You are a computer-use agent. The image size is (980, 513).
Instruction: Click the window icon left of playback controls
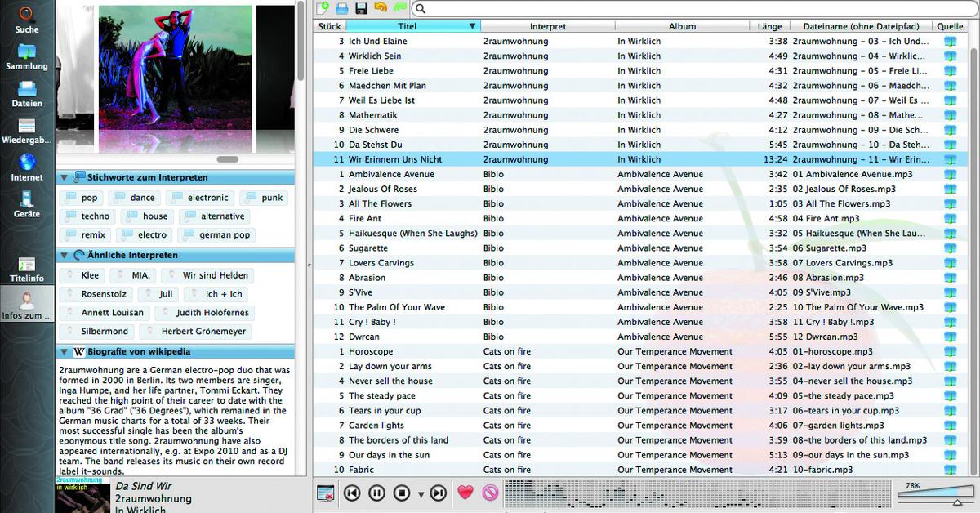[326, 493]
